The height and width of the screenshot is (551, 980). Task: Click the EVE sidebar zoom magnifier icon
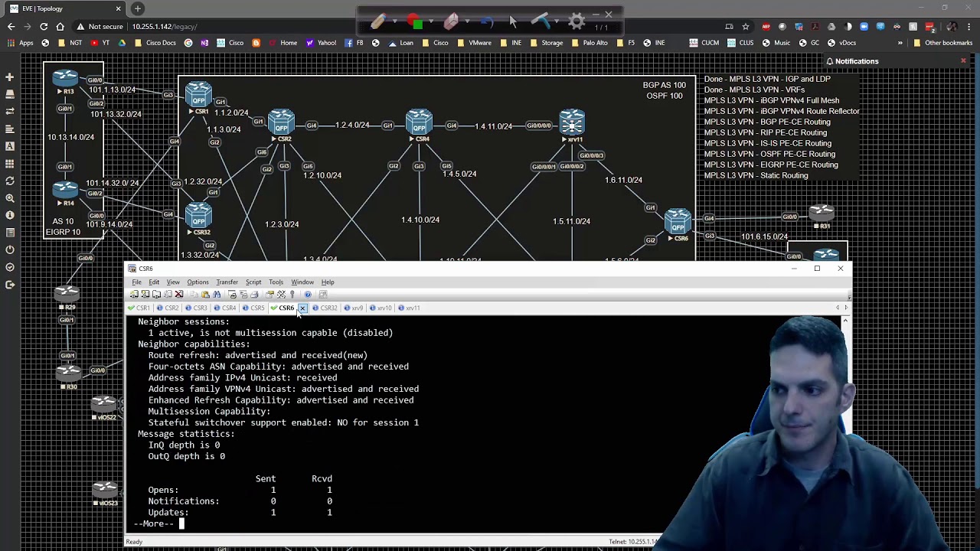9,198
